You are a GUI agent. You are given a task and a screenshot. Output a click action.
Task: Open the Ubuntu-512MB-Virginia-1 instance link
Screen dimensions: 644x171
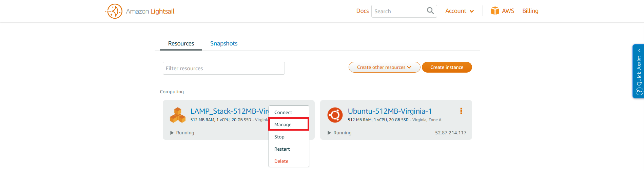point(390,111)
